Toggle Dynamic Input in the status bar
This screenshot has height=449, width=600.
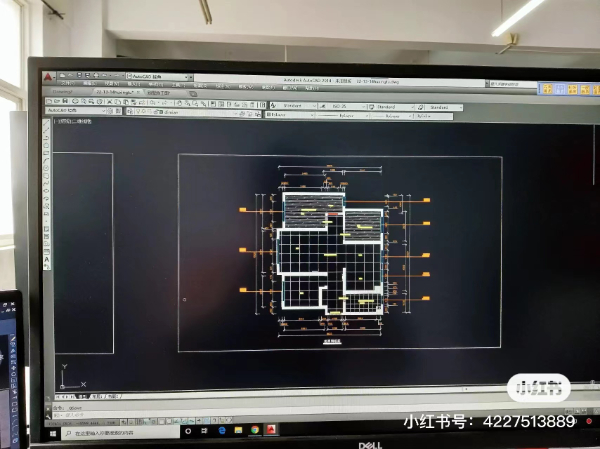[x=192, y=421]
